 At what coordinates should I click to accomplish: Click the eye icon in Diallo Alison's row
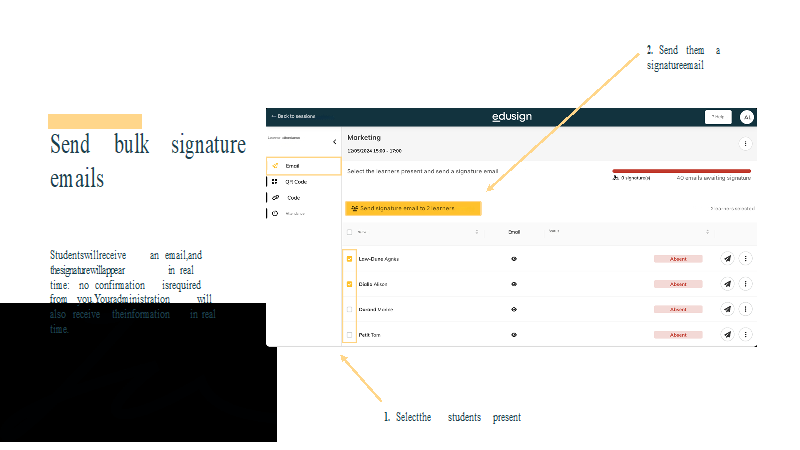514,284
